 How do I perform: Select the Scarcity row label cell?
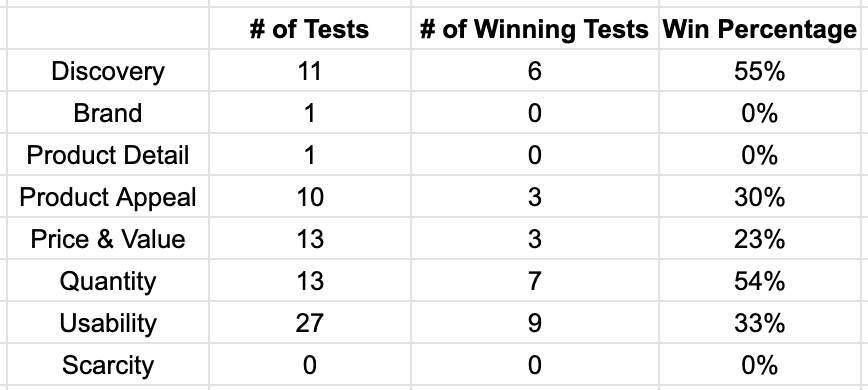tap(108, 365)
